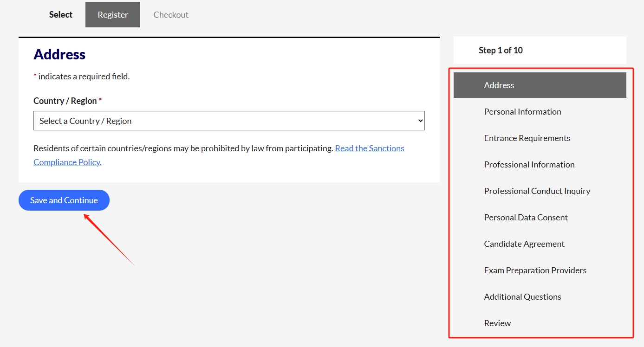Viewport: 644px width, 347px height.
Task: Click the Step 1 of 10 header
Action: (501, 51)
